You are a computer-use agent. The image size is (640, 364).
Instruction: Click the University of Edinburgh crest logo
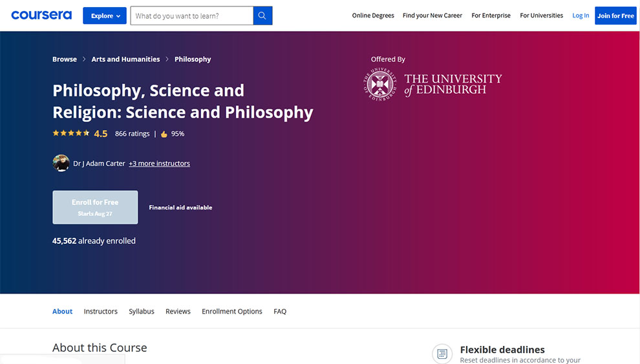pyautogui.click(x=380, y=85)
